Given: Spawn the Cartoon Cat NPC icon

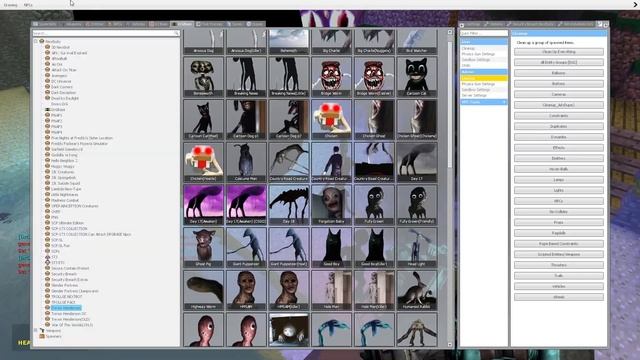Looking at the screenshot, I should click(416, 77).
